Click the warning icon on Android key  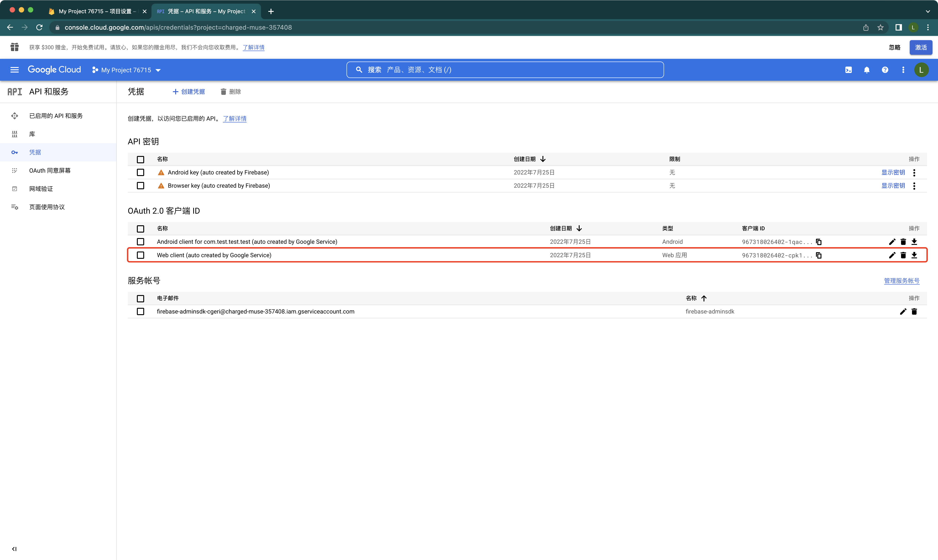pyautogui.click(x=161, y=172)
